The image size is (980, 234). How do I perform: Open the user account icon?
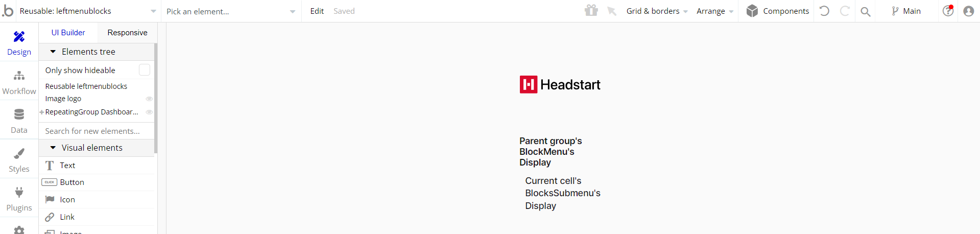tap(968, 11)
